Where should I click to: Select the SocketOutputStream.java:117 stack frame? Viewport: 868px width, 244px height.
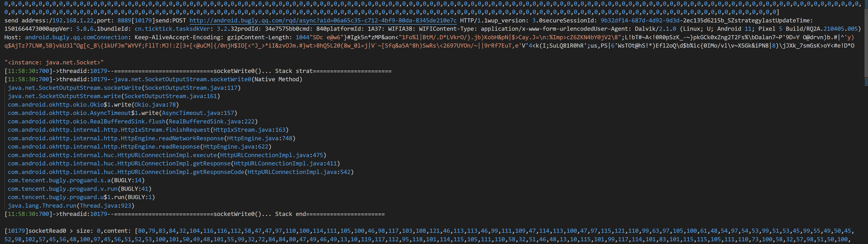coord(124,88)
